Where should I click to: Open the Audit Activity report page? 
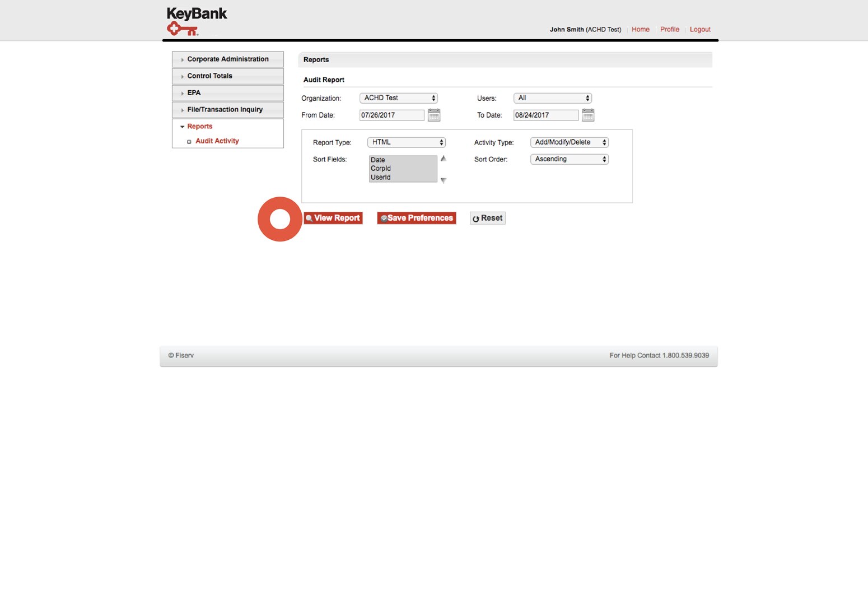coord(217,141)
